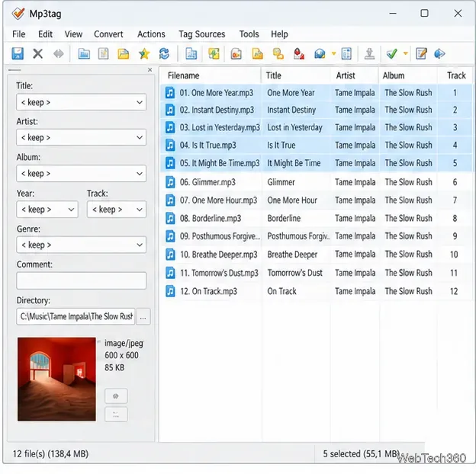Expand the Artist field dropdown
Image resolution: width=476 pixels, height=474 pixels.
pos(140,137)
